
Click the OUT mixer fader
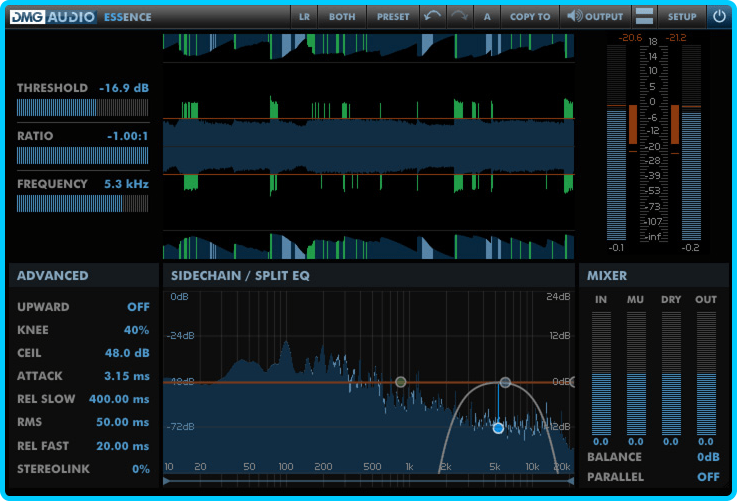706,373
